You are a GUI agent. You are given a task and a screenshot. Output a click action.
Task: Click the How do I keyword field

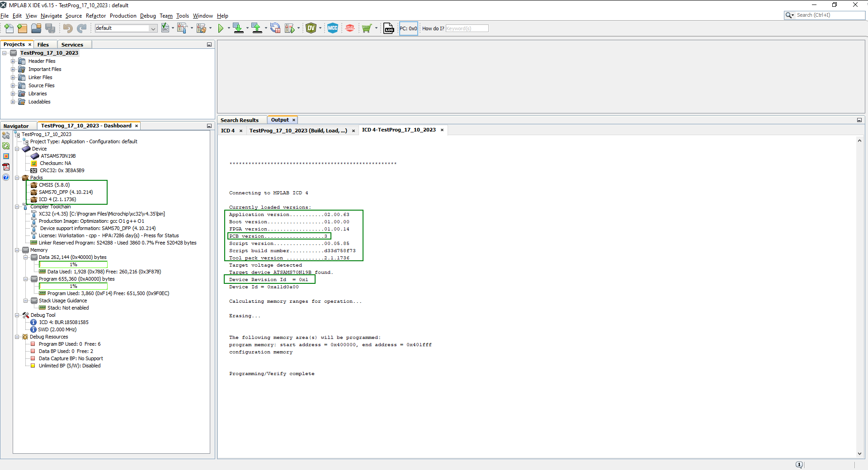coord(467,28)
